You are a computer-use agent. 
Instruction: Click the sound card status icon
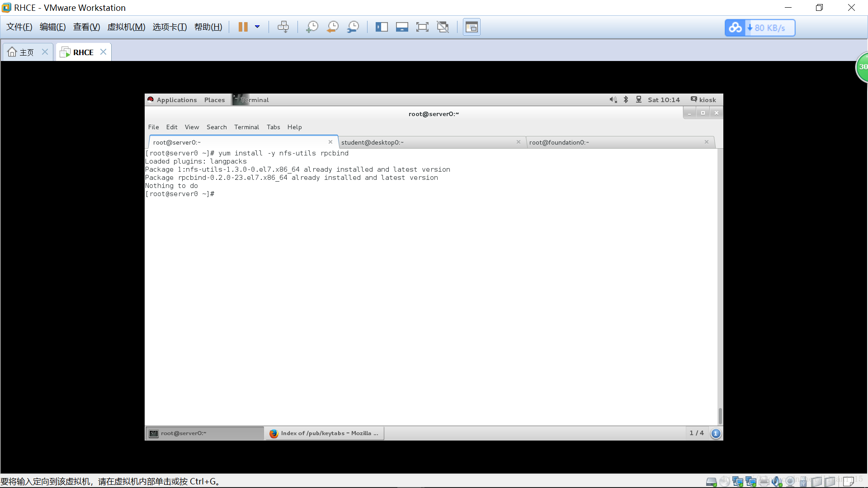[777, 482]
